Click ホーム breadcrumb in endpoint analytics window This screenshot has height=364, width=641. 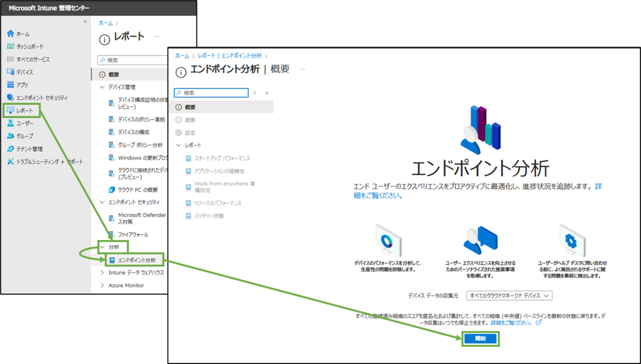click(182, 56)
